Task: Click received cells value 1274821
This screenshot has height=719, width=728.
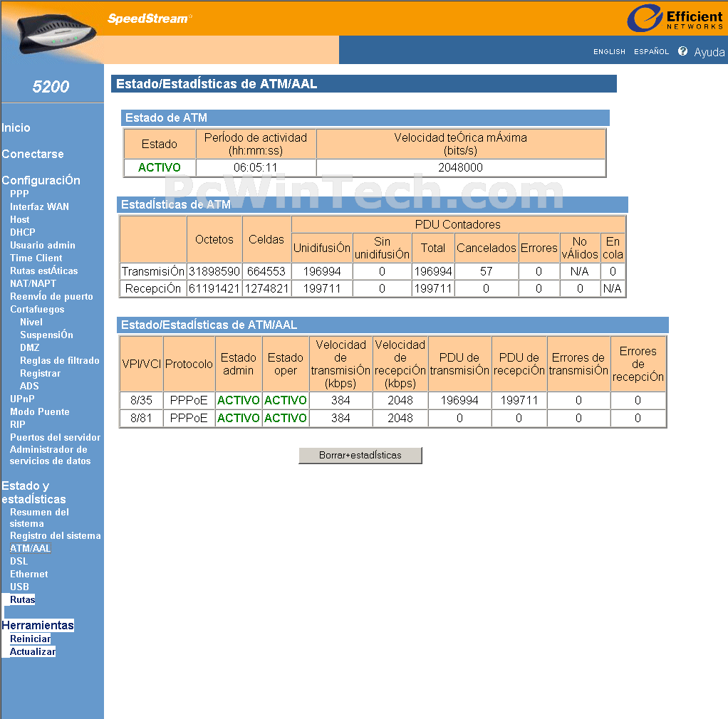Action: tap(267, 288)
